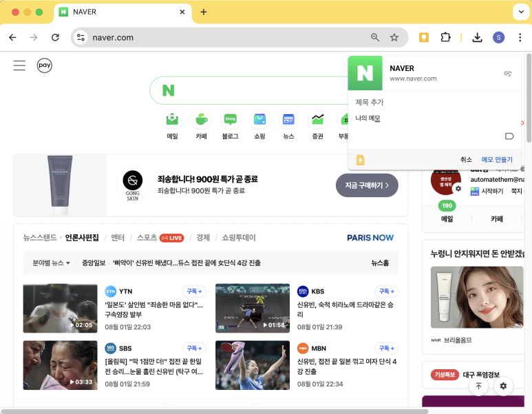Image resolution: width=532 pixels, height=414 pixels.
Task: Go back to the previous page
Action: pos(12,37)
